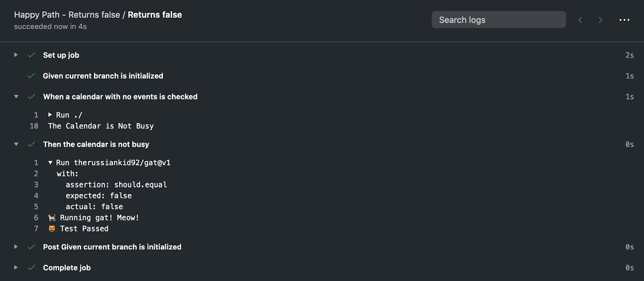This screenshot has height=281, width=644.
Task: Open the three-dots log options menu
Action: click(x=624, y=20)
